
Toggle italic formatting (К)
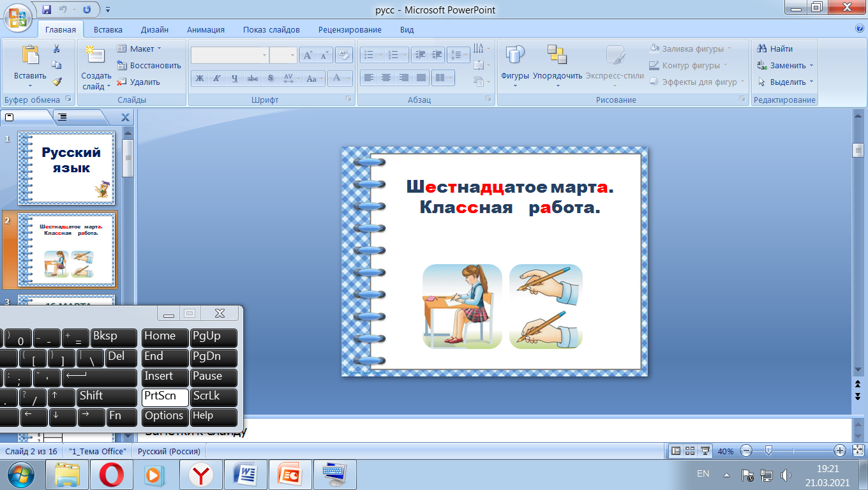point(217,78)
